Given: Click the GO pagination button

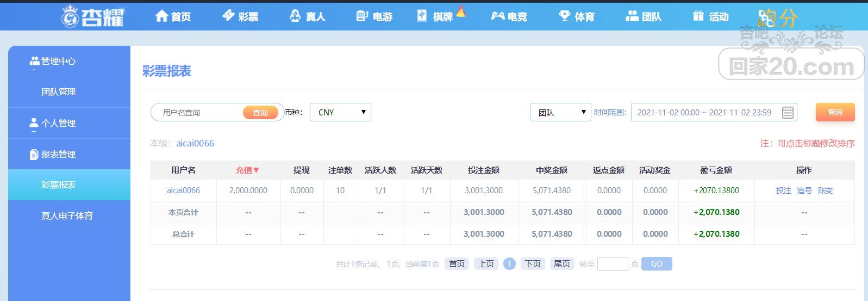Looking at the screenshot, I should (x=657, y=264).
